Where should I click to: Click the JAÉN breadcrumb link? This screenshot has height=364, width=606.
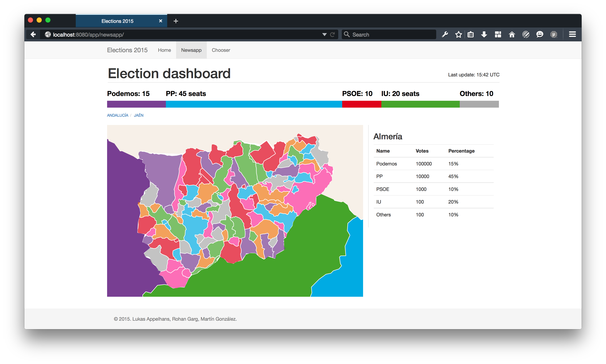tap(139, 115)
